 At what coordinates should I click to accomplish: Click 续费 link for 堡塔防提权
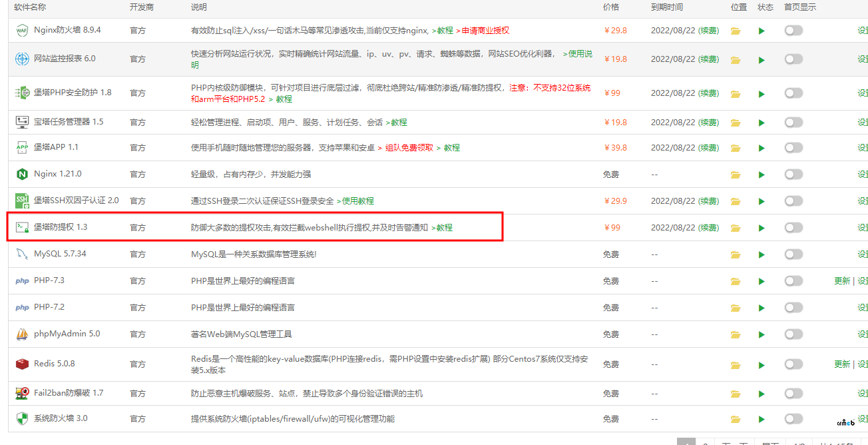709,227
